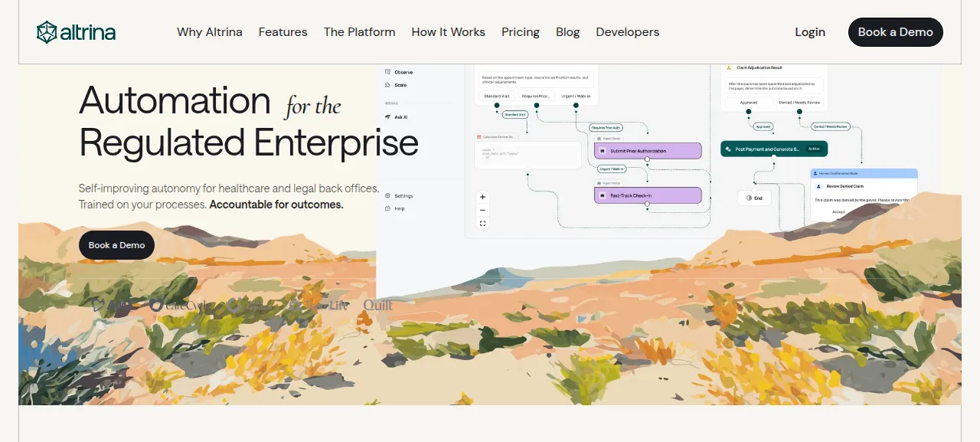Open Help in the app sidebar
The height and width of the screenshot is (442, 980).
tap(395, 208)
